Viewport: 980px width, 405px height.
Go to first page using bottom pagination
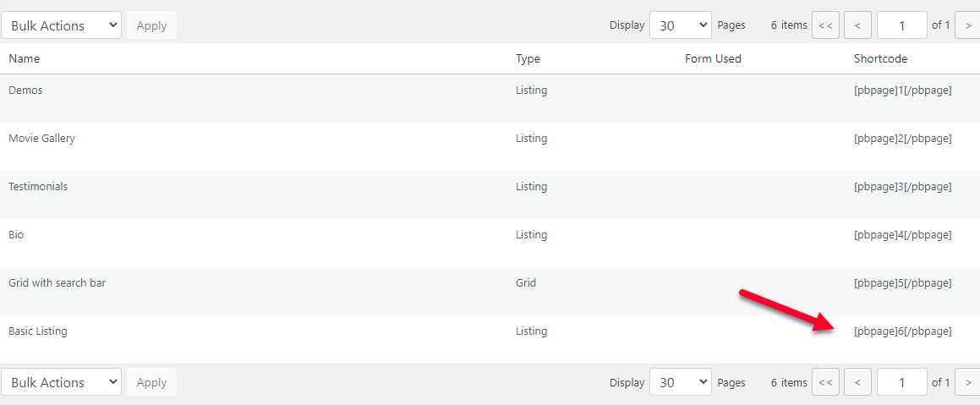(x=825, y=382)
